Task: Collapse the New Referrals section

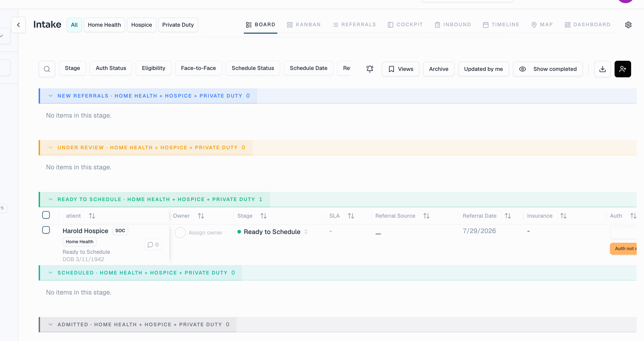Action: point(51,96)
